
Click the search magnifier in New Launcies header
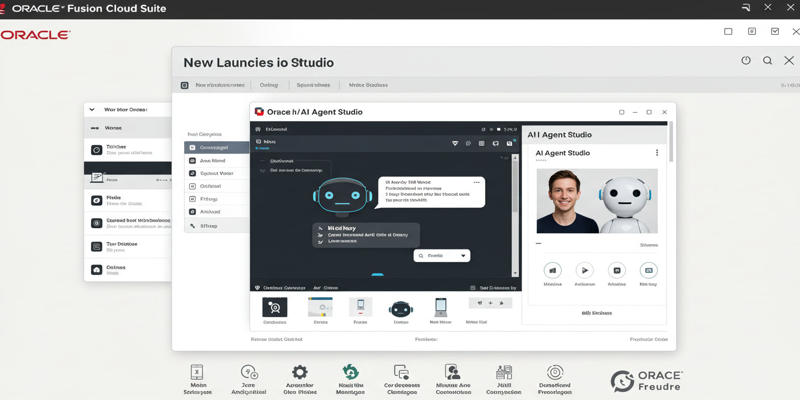point(767,61)
